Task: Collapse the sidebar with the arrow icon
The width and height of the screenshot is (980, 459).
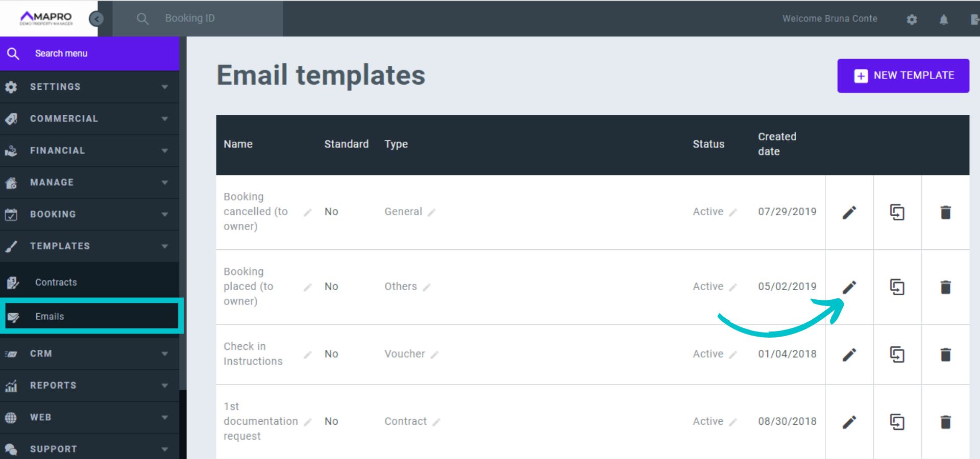Action: (96, 18)
